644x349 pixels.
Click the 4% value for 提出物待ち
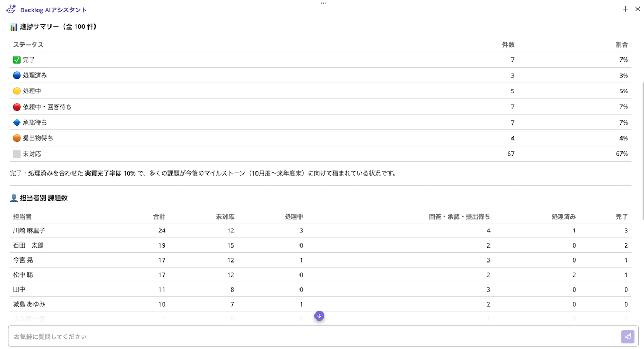point(624,138)
